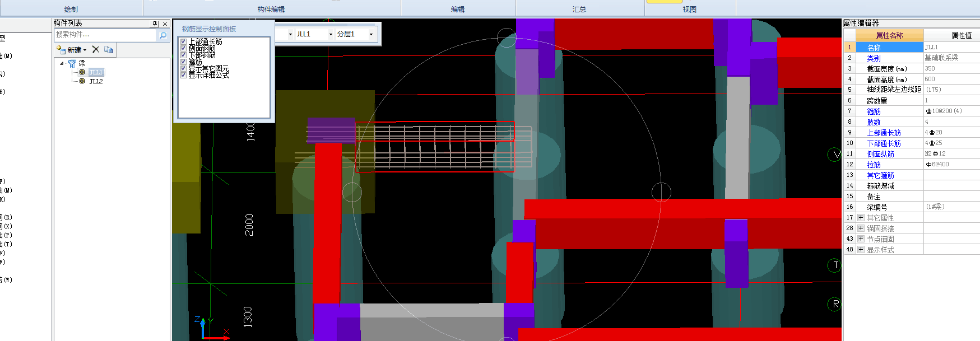Image resolution: width=980 pixels, height=341 pixels.
Task: Click the 属性值 column header
Action: (961, 35)
